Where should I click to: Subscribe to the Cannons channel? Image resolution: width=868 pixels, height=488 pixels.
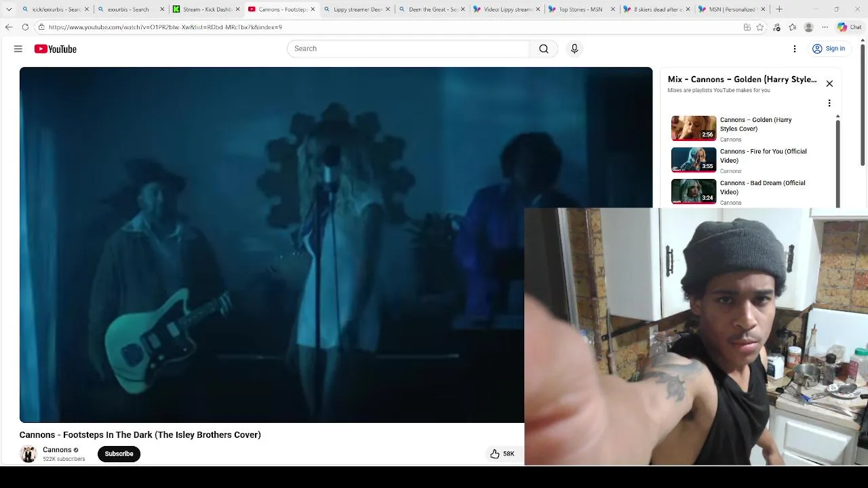(119, 453)
